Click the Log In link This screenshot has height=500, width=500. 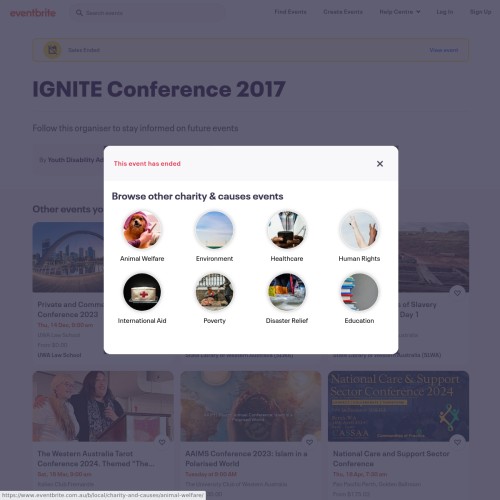point(445,12)
